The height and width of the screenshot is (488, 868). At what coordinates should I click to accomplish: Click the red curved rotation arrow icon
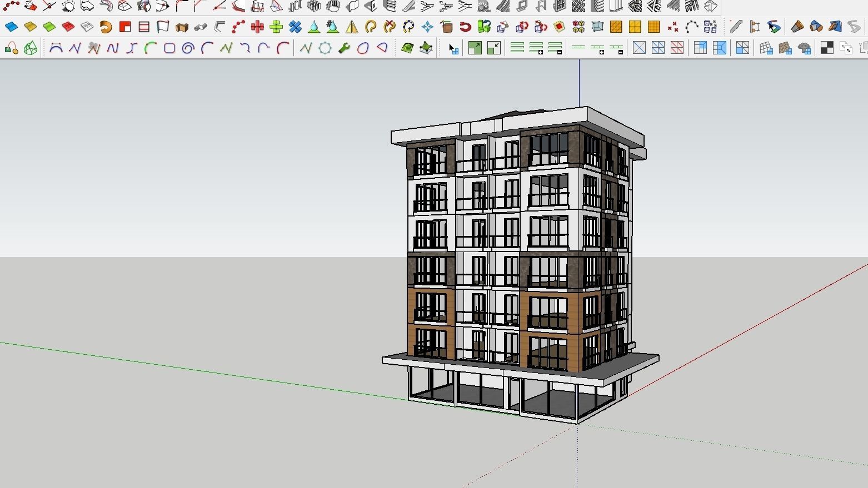tap(465, 27)
